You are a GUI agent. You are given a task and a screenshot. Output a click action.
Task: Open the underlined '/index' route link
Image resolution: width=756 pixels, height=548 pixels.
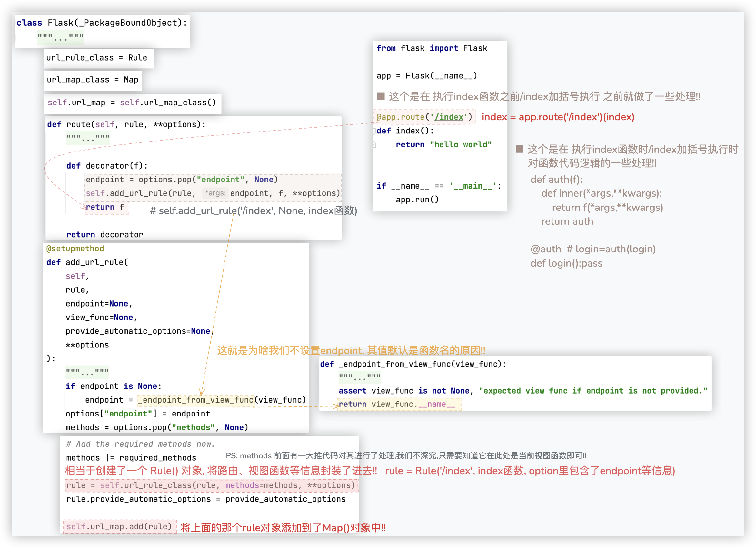pyautogui.click(x=449, y=117)
